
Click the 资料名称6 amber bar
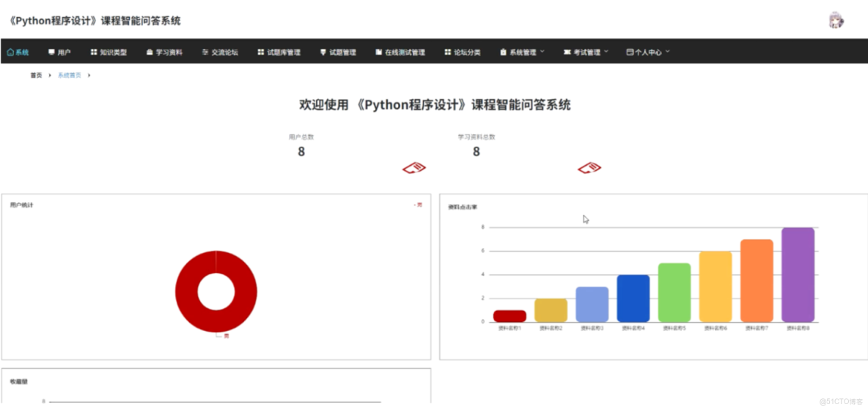716,287
